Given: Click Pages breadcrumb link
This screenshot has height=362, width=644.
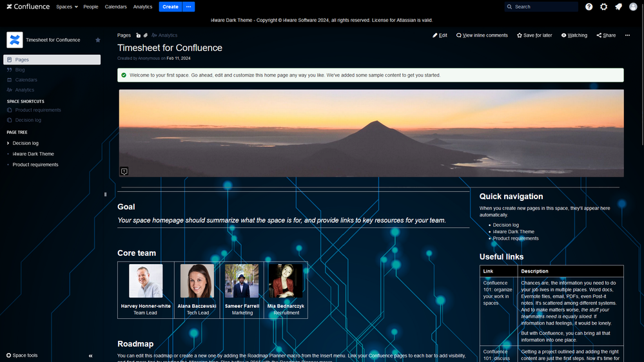Looking at the screenshot, I should (x=124, y=35).
